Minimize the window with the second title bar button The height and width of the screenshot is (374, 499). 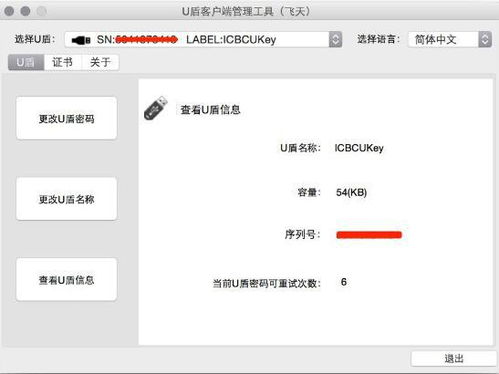coord(25,11)
